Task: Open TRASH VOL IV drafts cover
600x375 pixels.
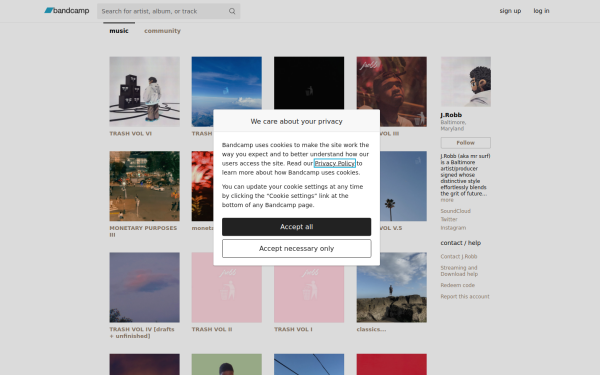Action: point(145,287)
